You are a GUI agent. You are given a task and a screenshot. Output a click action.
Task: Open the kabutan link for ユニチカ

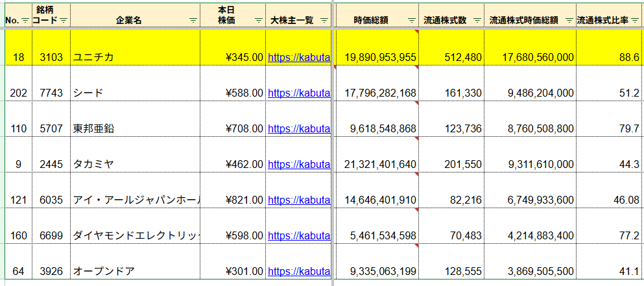click(x=299, y=58)
